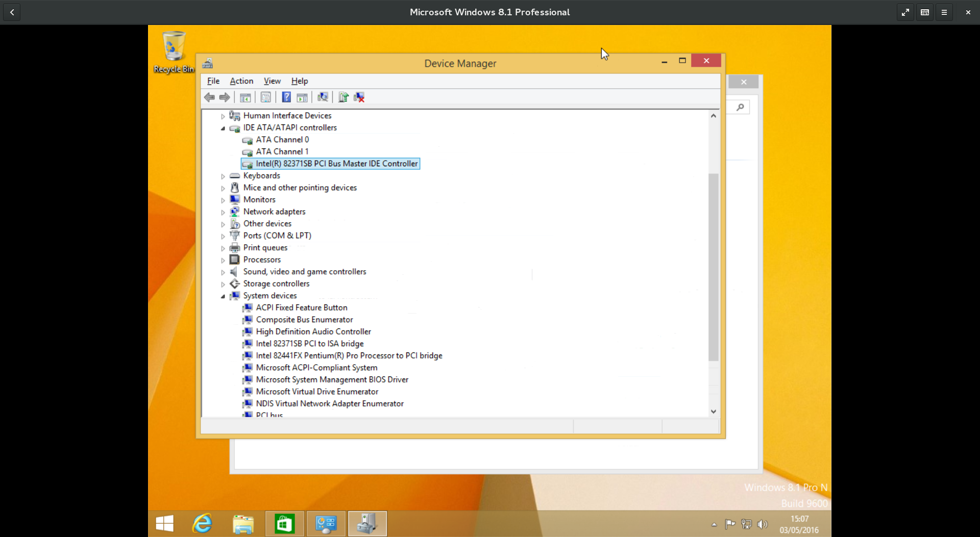Collapse the IDE ATA/ATAPI controllers node
Viewport: 980px width, 537px height.
point(223,128)
